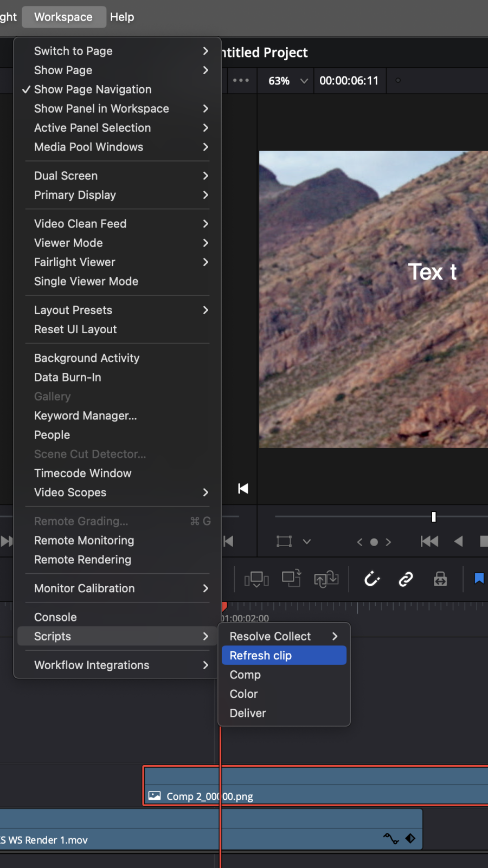Click the keyframe diamond on WS Render clip

[410, 839]
